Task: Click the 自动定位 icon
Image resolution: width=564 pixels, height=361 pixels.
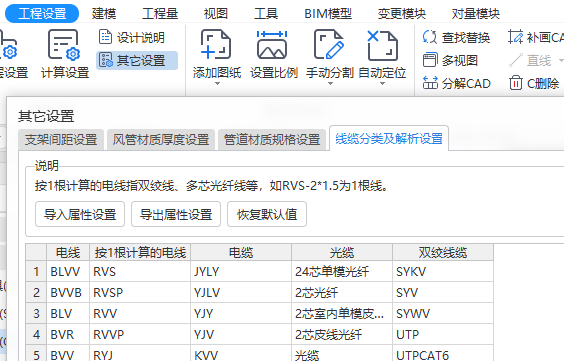Action: click(x=382, y=45)
